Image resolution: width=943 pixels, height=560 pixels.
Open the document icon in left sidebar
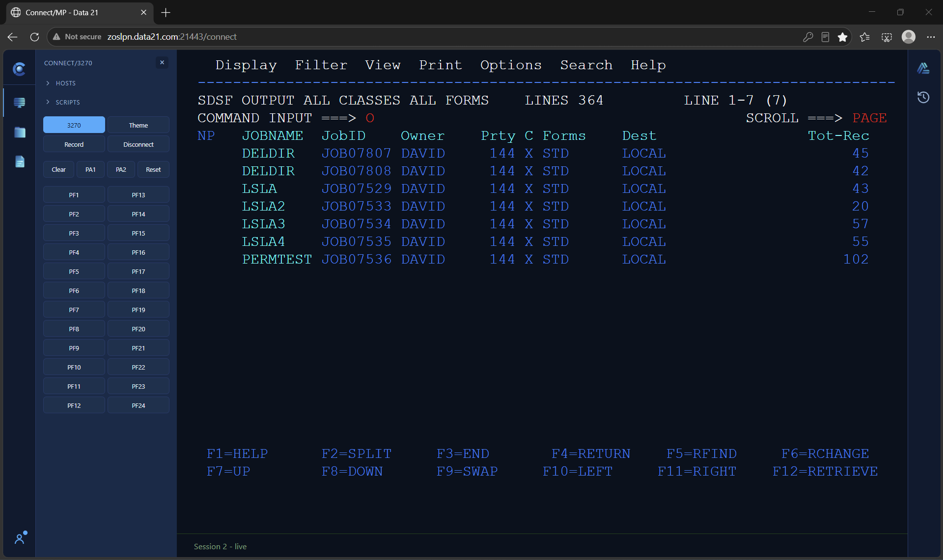pos(20,161)
